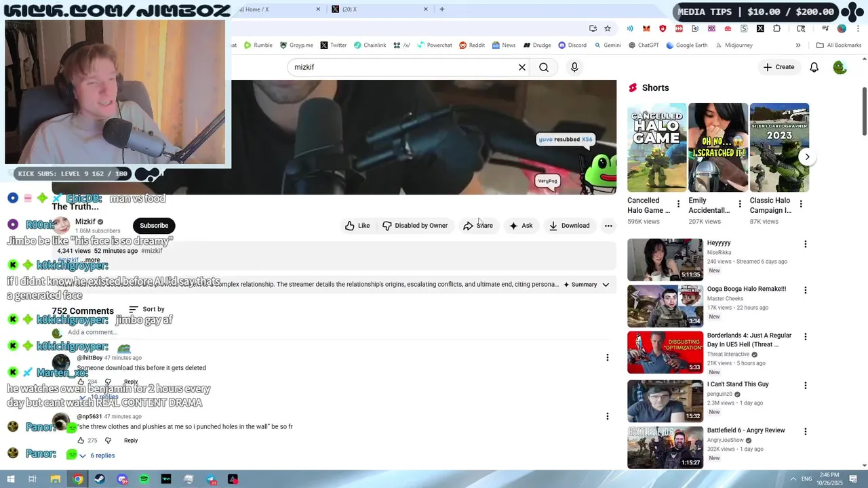The height and width of the screenshot is (488, 868).
Task: Open options menu for IhittBoy's comment
Action: tap(608, 357)
